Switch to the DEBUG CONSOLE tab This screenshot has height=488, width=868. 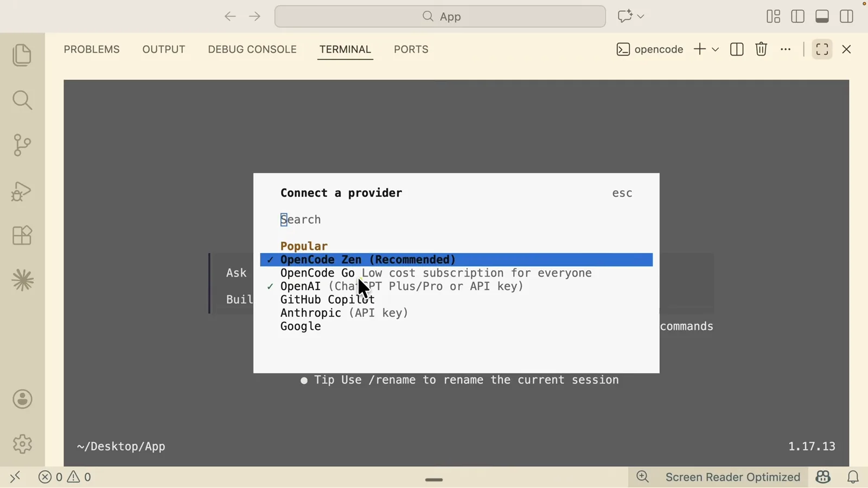pyautogui.click(x=252, y=49)
